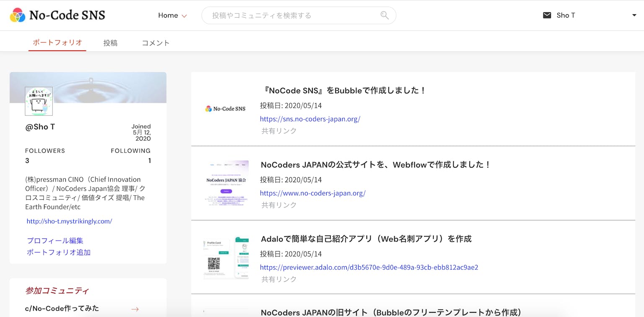This screenshot has width=644, height=317.
Task: Open the sho-t.mystrikingly.com profile link
Action: pos(69,221)
